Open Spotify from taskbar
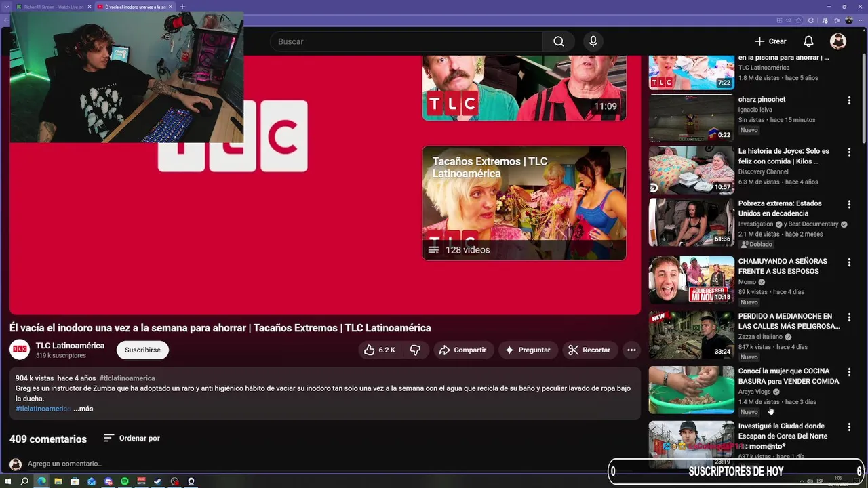868x488 pixels. click(125, 481)
